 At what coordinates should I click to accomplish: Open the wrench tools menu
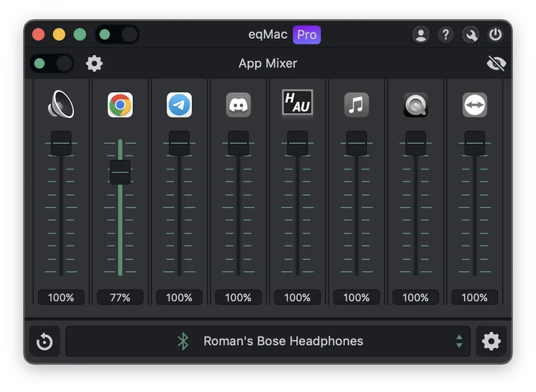click(471, 35)
